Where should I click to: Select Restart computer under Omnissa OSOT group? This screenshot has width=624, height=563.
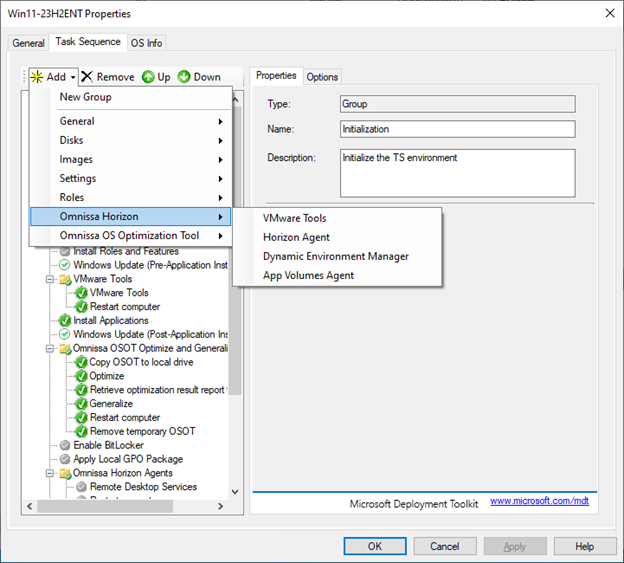125,417
